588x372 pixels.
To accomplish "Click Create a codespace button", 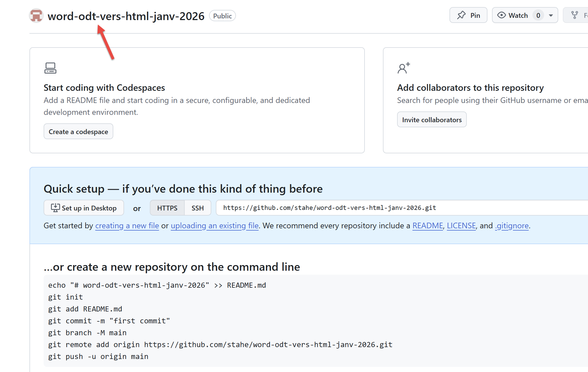I will coord(78,132).
